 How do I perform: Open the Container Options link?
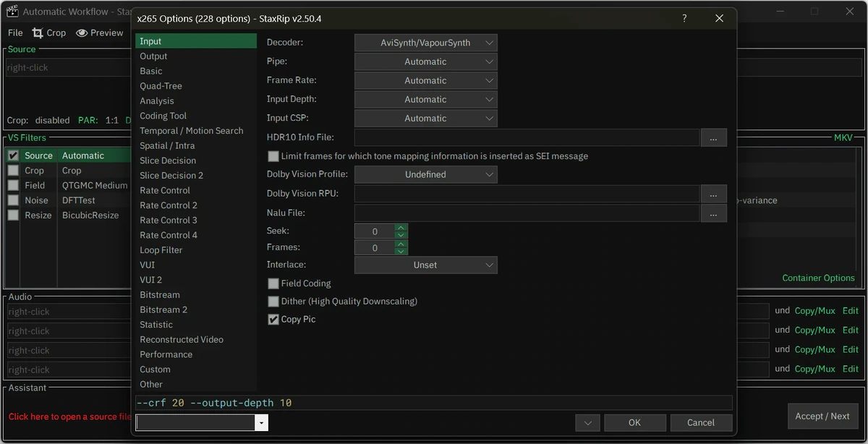click(818, 278)
